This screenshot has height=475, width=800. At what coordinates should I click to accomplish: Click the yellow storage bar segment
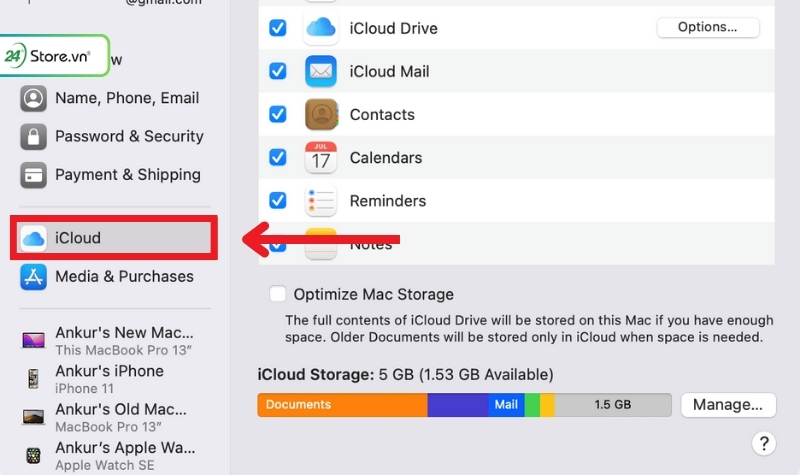click(547, 405)
